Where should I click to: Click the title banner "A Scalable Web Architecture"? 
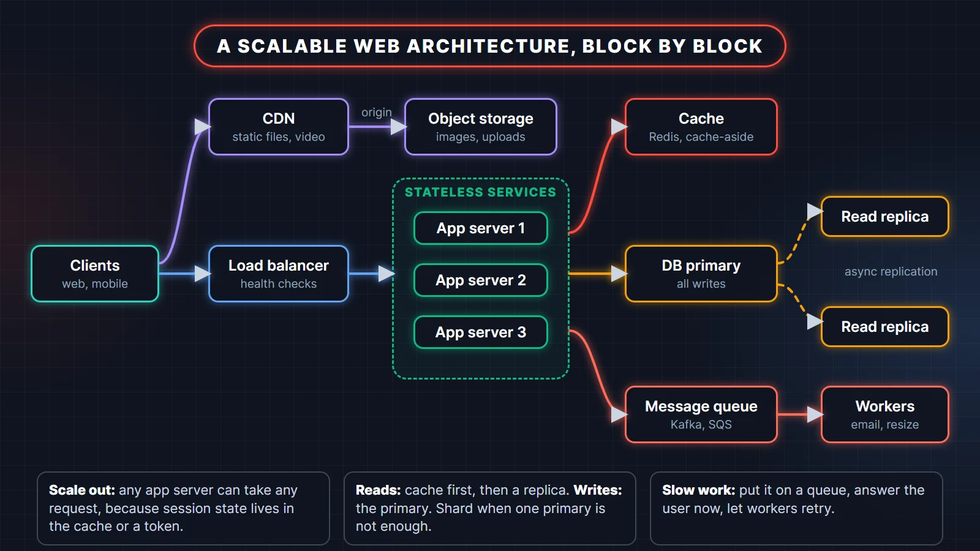[490, 46]
